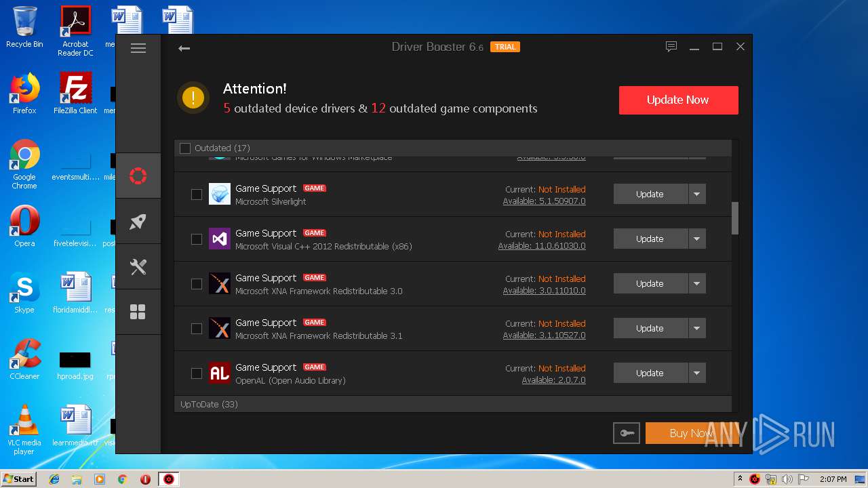Click the Visual C++ 2012 item icon
This screenshot has height=488, width=868.
click(x=220, y=239)
